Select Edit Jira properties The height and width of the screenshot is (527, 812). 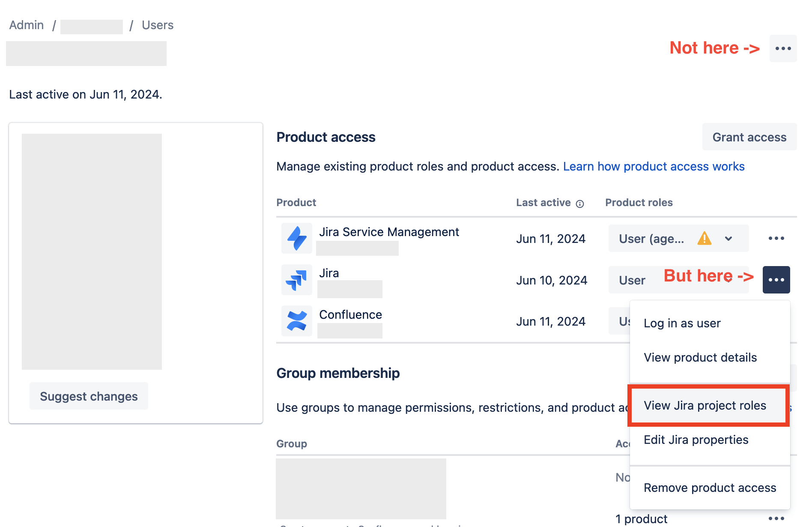click(696, 440)
